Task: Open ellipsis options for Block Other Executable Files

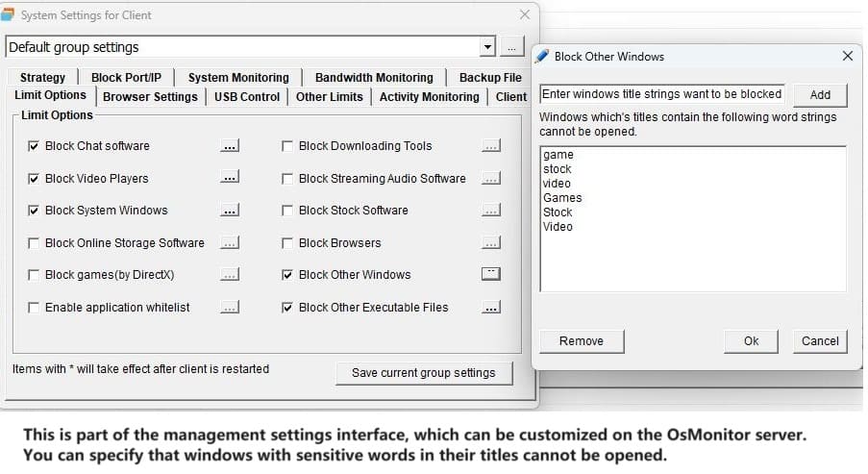Action: tap(491, 308)
